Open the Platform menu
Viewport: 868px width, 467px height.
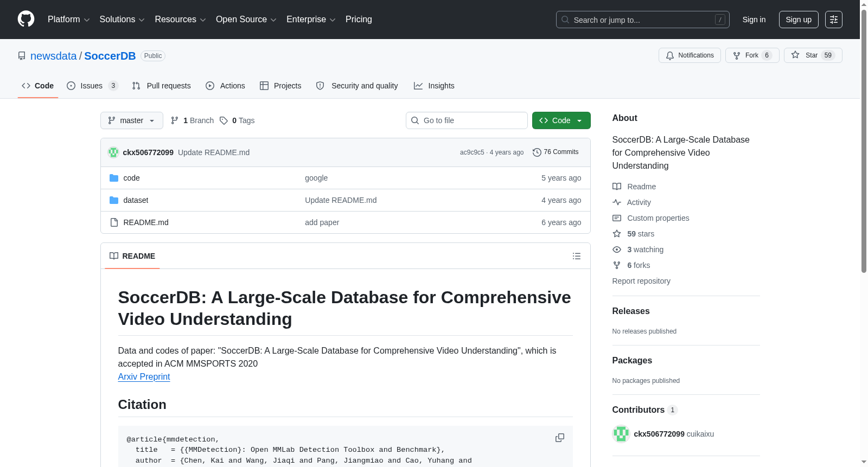68,20
